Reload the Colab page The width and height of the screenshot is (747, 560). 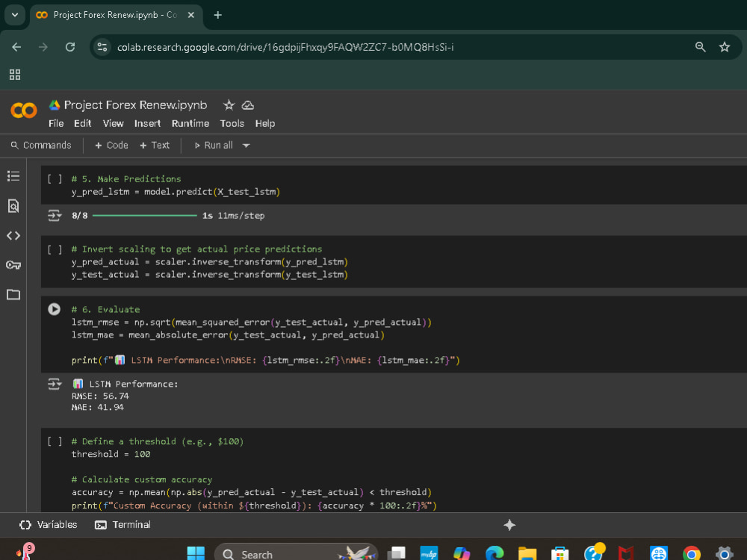point(70,47)
